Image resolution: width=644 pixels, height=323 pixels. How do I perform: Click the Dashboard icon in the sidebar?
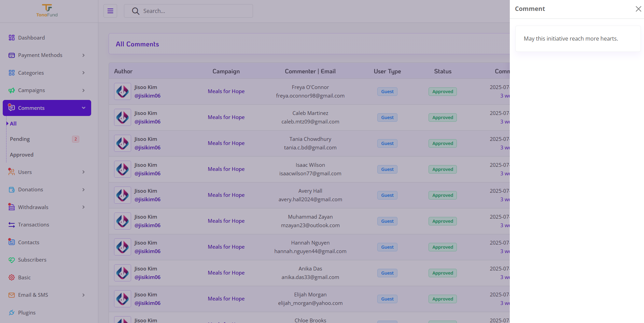pyautogui.click(x=12, y=38)
